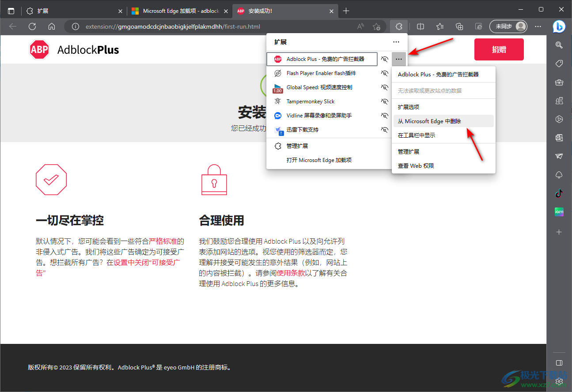Open 严格标准 link
572x392 pixels.
pos(163,241)
